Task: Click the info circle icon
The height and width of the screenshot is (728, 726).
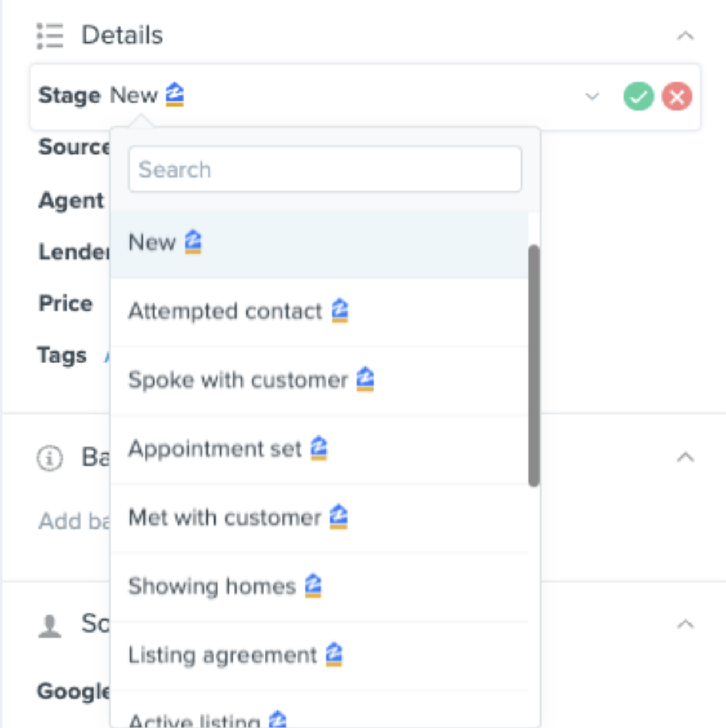Action: [x=50, y=458]
